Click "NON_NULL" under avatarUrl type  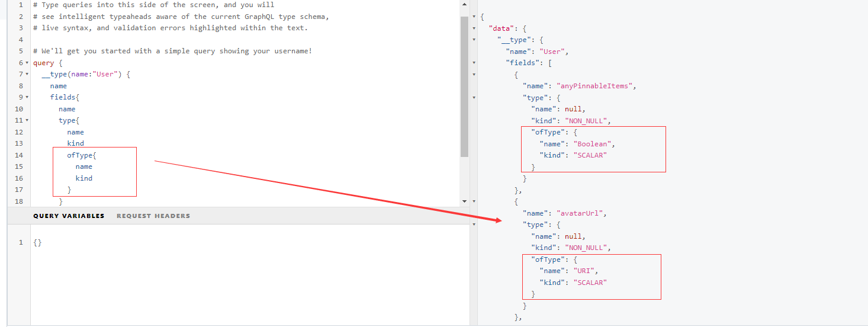(x=587, y=248)
